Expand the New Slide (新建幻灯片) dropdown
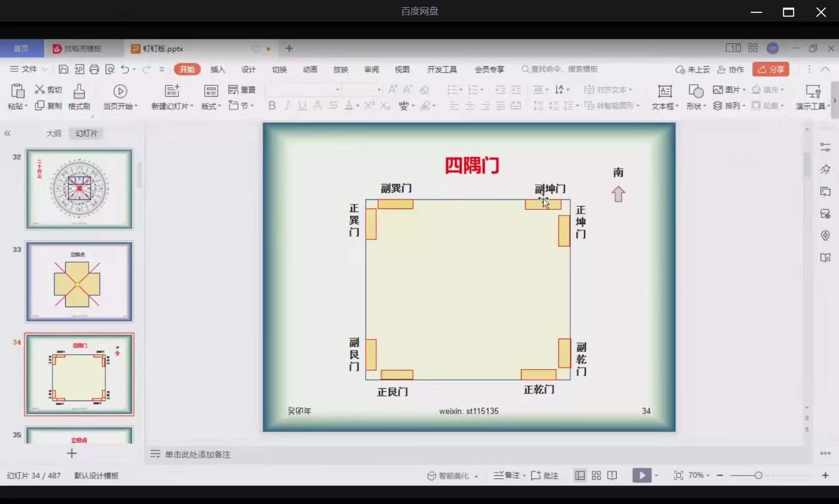Viewport: 839px width, 504px height. tap(172, 106)
